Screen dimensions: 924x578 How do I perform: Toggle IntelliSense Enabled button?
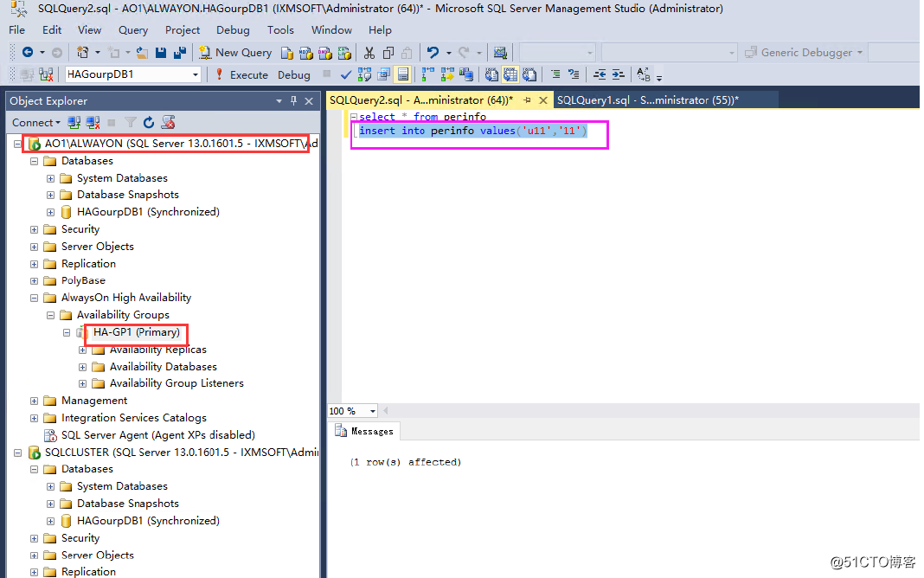(x=403, y=74)
